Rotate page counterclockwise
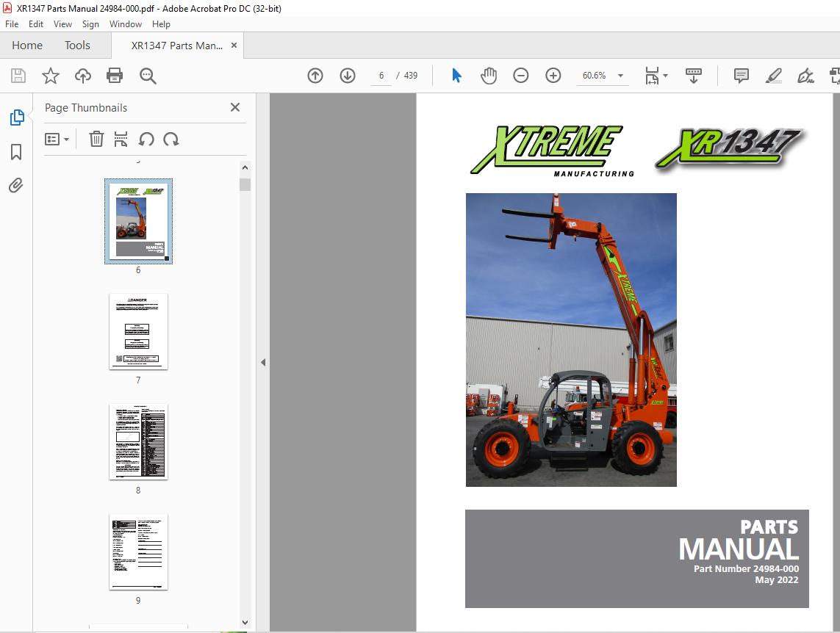 tap(146, 139)
